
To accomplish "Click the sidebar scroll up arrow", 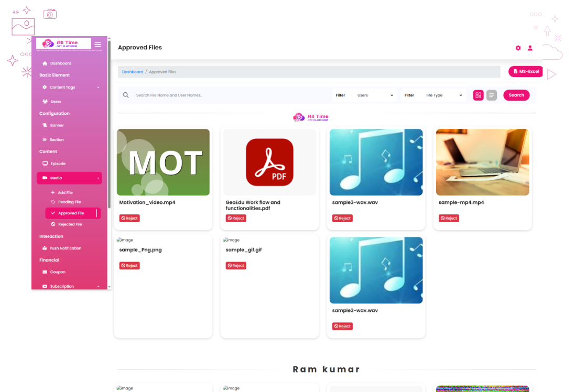I will click(109, 38).
